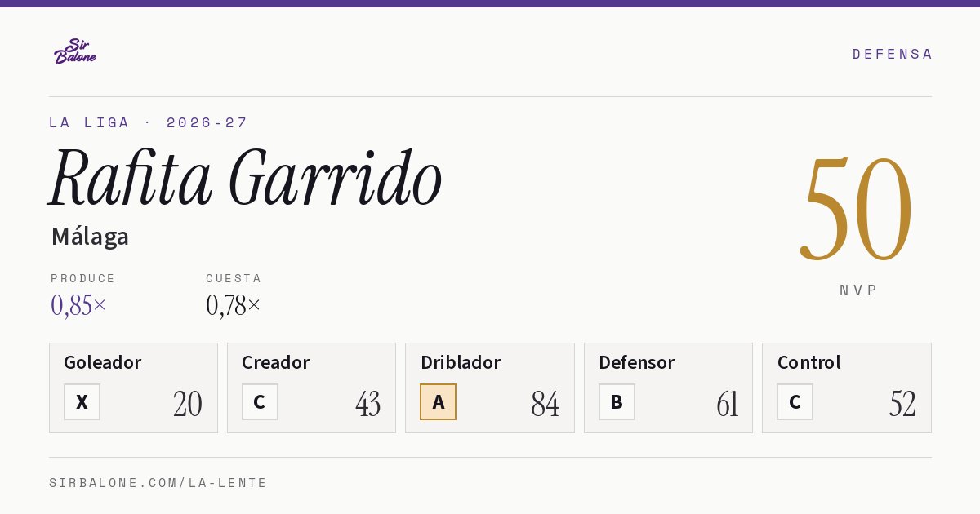This screenshot has height=514, width=980.
Task: Click the Driblador card title
Action: coord(461,362)
